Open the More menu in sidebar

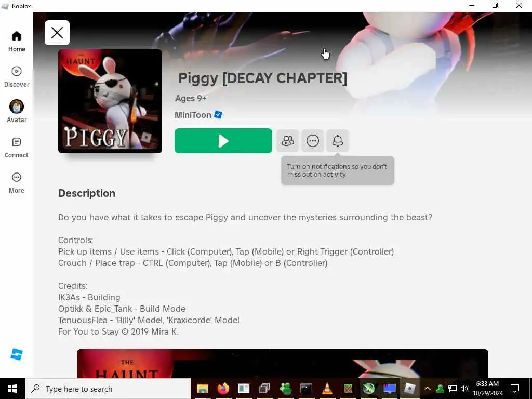[x=17, y=183]
